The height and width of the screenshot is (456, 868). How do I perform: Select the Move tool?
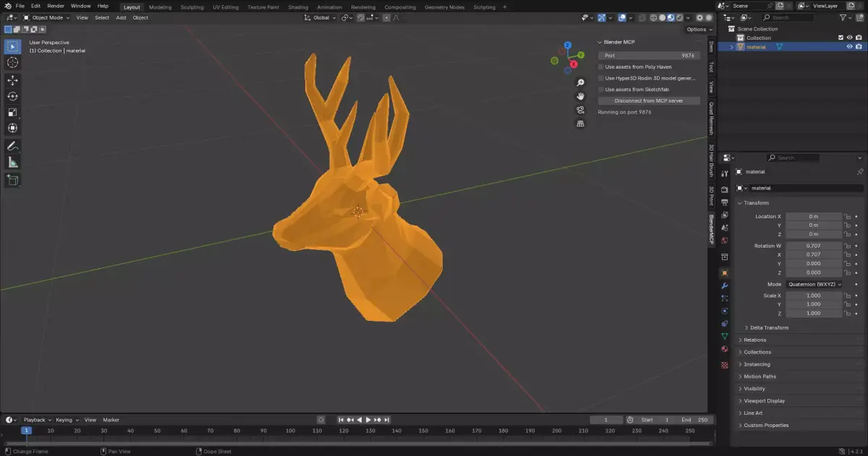(x=12, y=80)
